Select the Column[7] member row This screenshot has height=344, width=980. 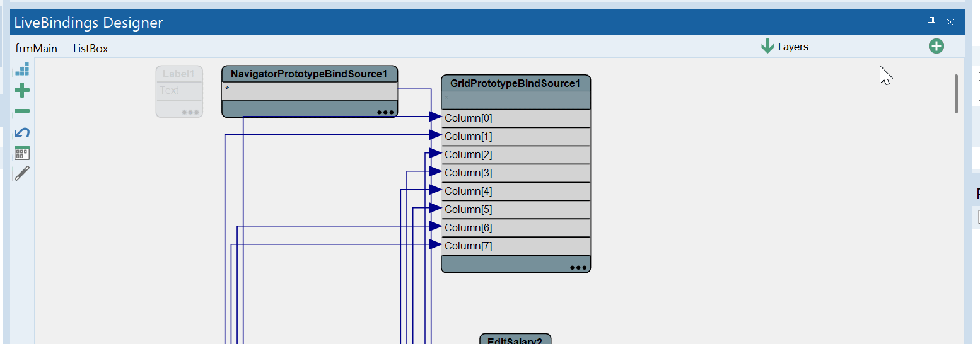(516, 246)
